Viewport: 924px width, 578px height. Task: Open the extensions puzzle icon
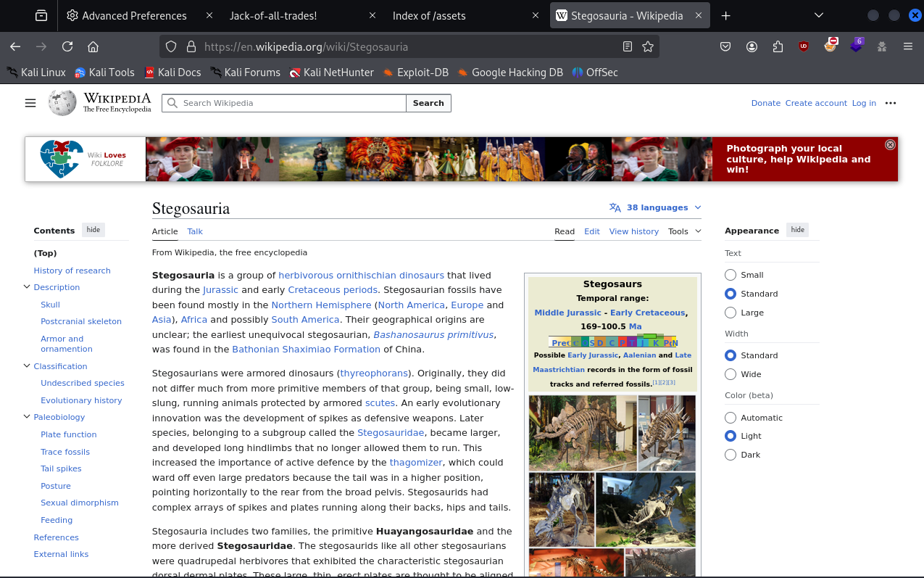click(x=778, y=46)
